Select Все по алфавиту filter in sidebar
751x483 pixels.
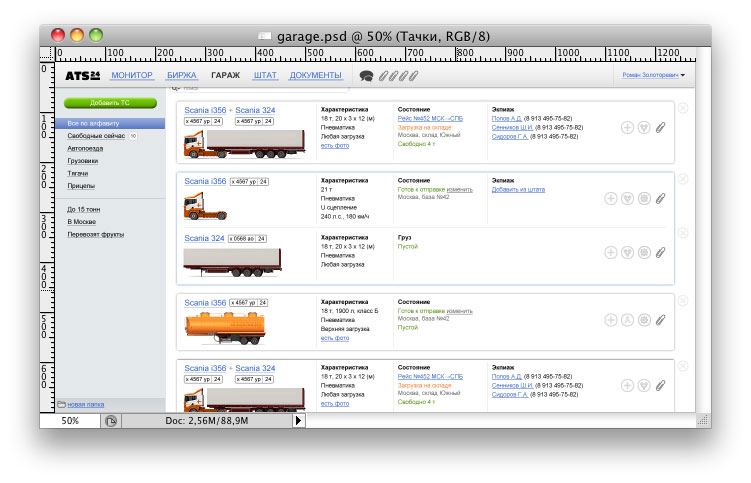(110, 123)
